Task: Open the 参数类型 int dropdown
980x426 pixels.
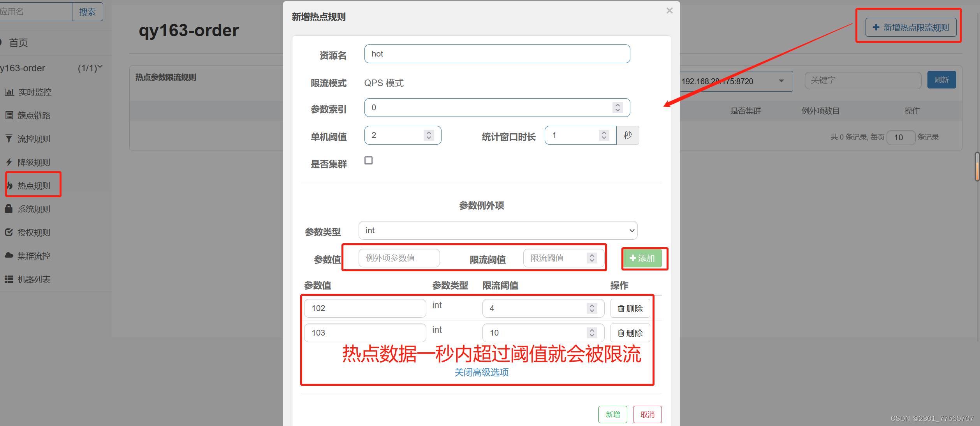Action: pyautogui.click(x=498, y=230)
